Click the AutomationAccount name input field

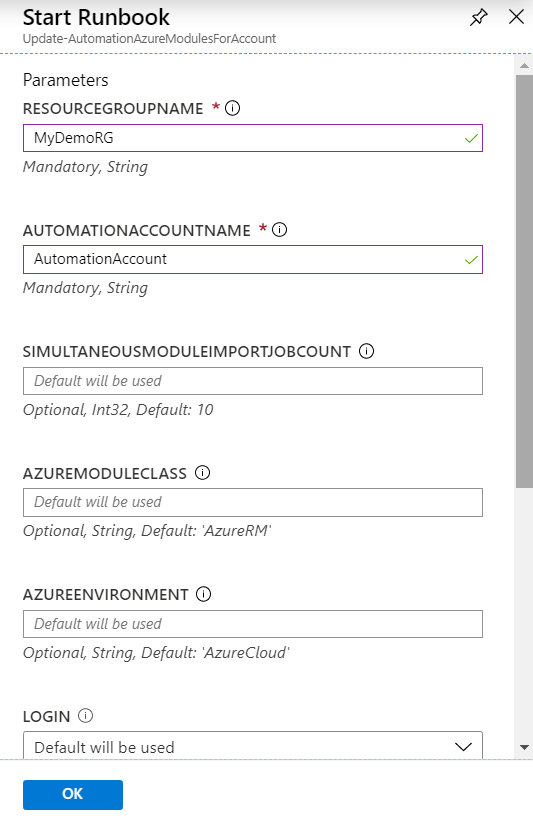253,259
